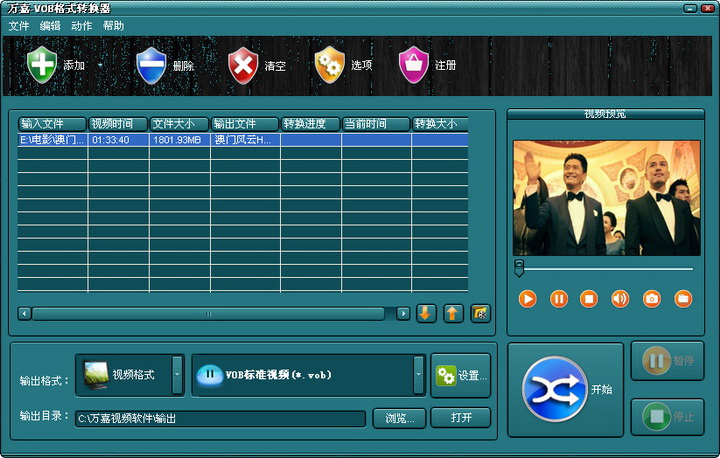Click the 1801.93MB file size cell
The image size is (720, 458).
coord(180,140)
